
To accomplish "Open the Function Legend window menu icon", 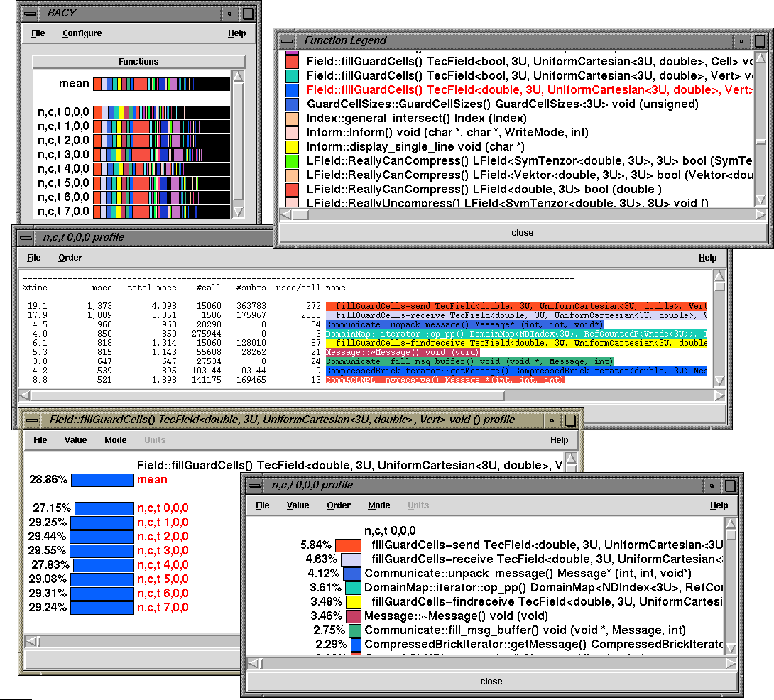I will (x=285, y=40).
